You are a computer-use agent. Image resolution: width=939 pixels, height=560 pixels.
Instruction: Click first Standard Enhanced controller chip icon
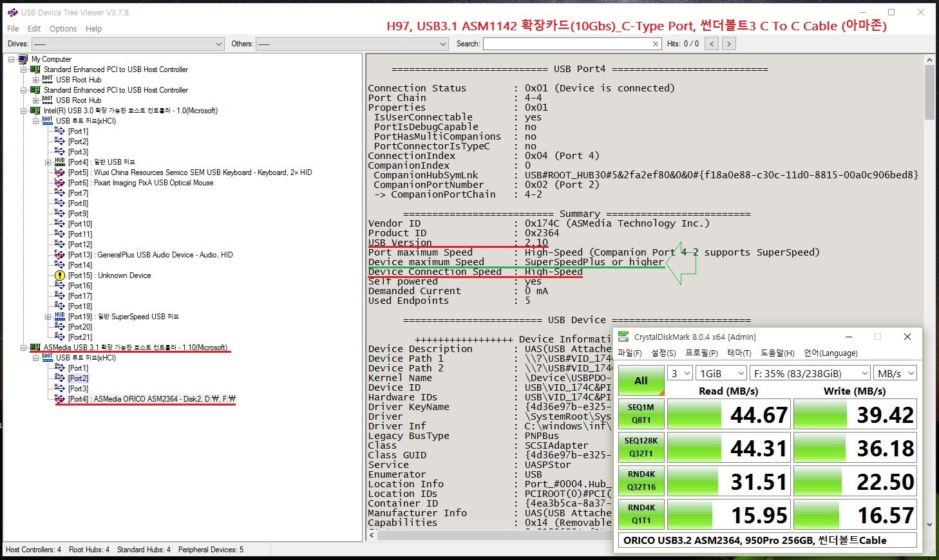coord(35,70)
